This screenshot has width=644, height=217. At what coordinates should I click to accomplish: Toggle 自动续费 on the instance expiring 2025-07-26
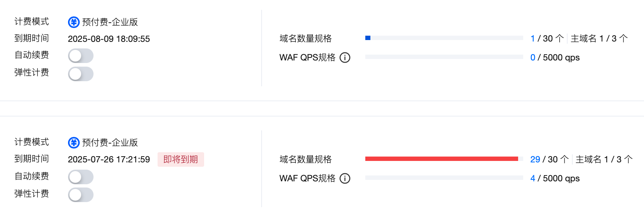coord(81,177)
